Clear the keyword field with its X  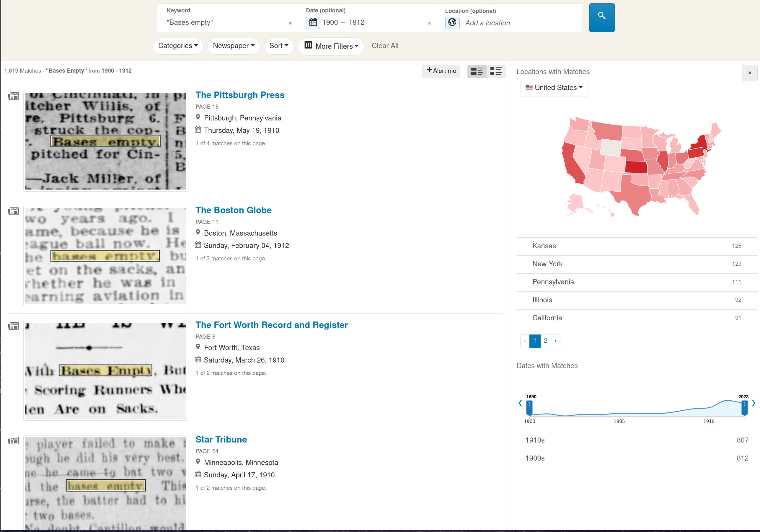pyautogui.click(x=290, y=23)
